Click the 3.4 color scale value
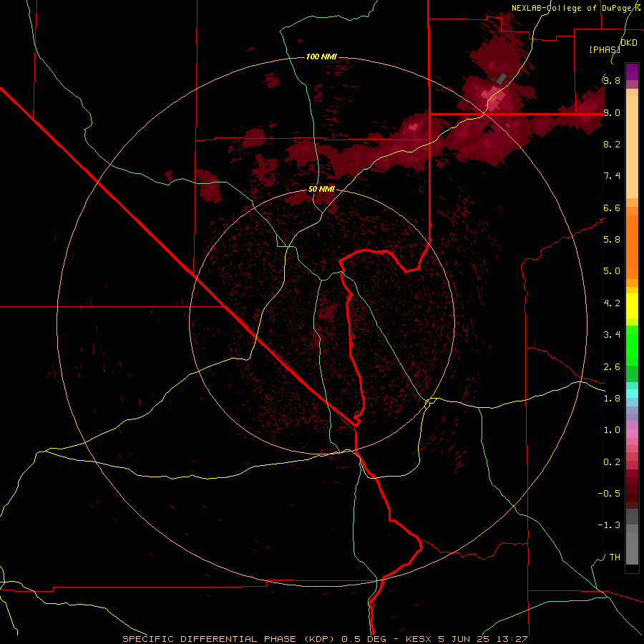This screenshot has width=644, height=644. pos(612,335)
